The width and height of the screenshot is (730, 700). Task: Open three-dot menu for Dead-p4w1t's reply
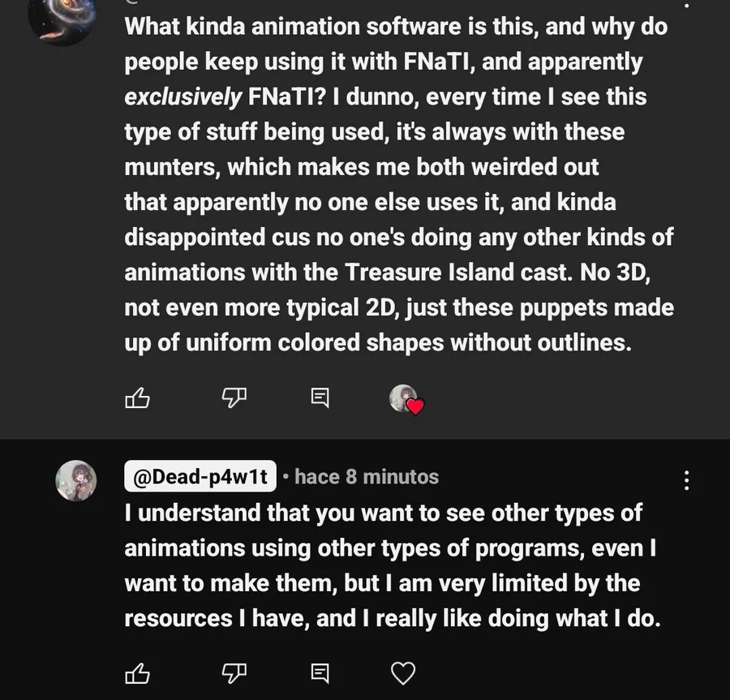[686, 480]
